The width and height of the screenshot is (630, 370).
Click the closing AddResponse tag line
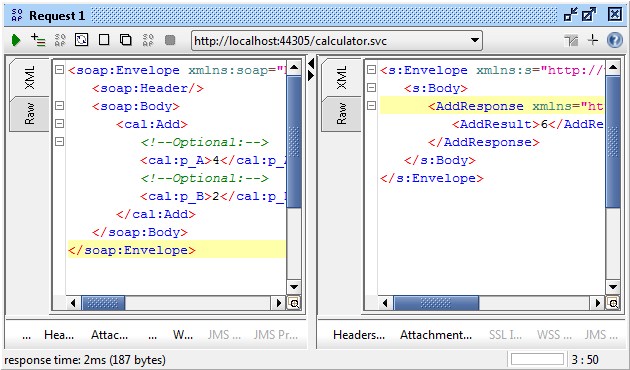pyautogui.click(x=484, y=142)
